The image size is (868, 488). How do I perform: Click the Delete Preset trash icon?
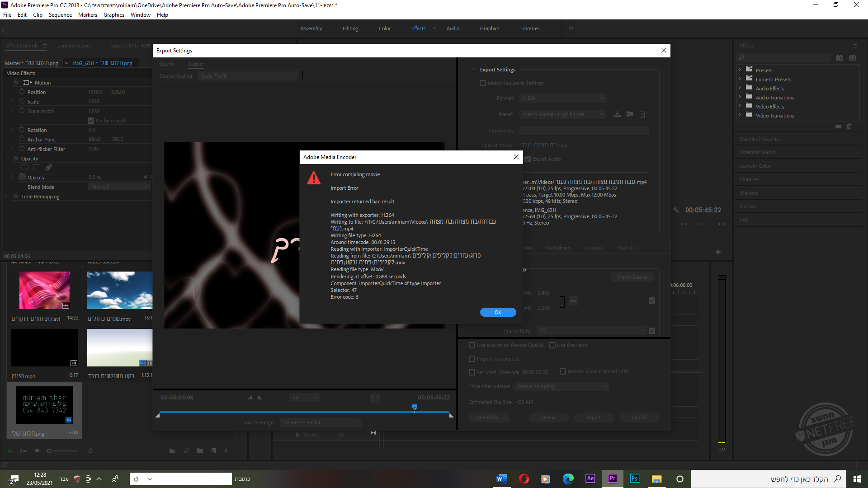[642, 114]
